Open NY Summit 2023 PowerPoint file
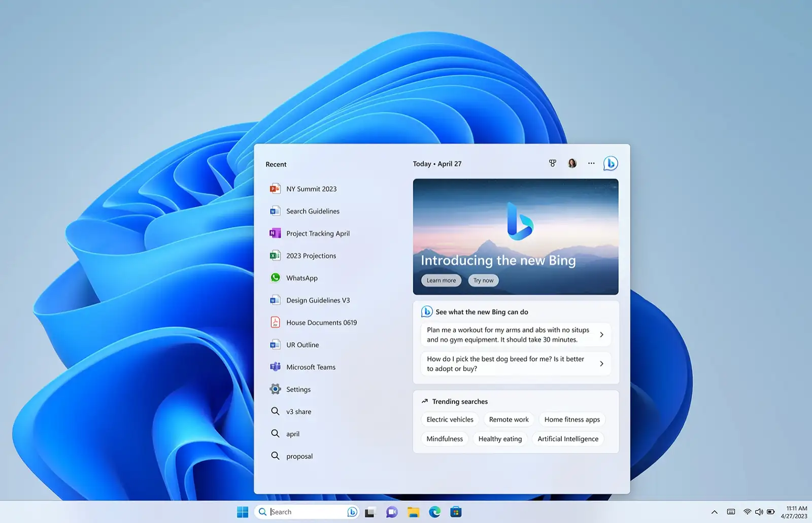The image size is (812, 523). point(303,189)
